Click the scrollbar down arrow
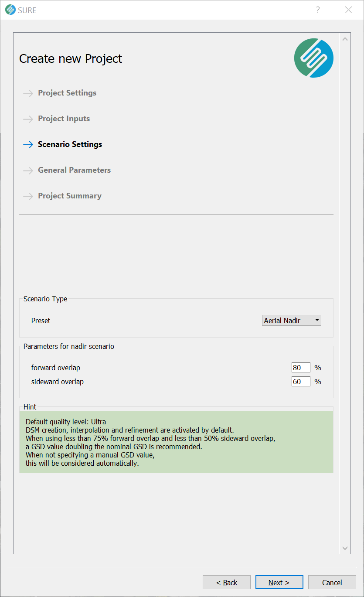The height and width of the screenshot is (597, 364). 345,548
